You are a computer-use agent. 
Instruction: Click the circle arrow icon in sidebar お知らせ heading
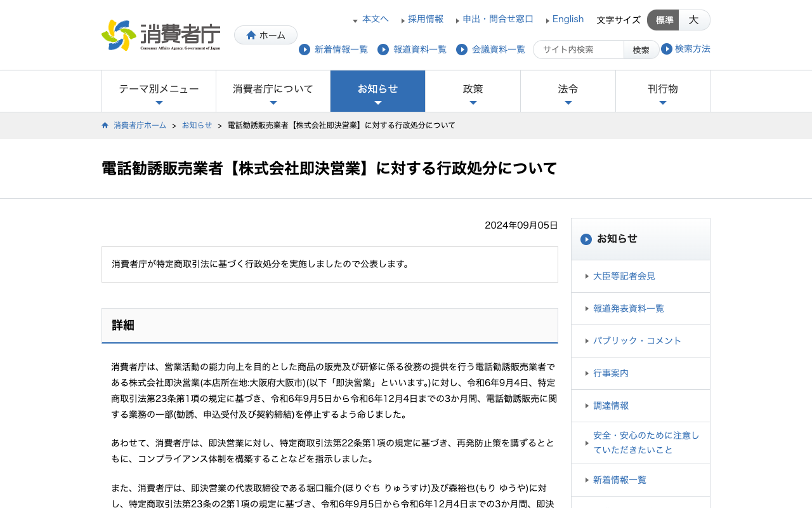pyautogui.click(x=586, y=239)
